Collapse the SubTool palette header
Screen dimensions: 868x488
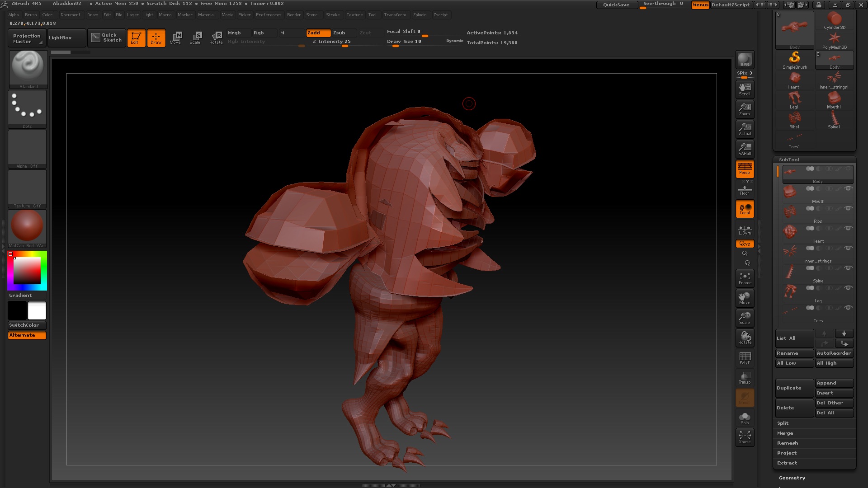789,160
